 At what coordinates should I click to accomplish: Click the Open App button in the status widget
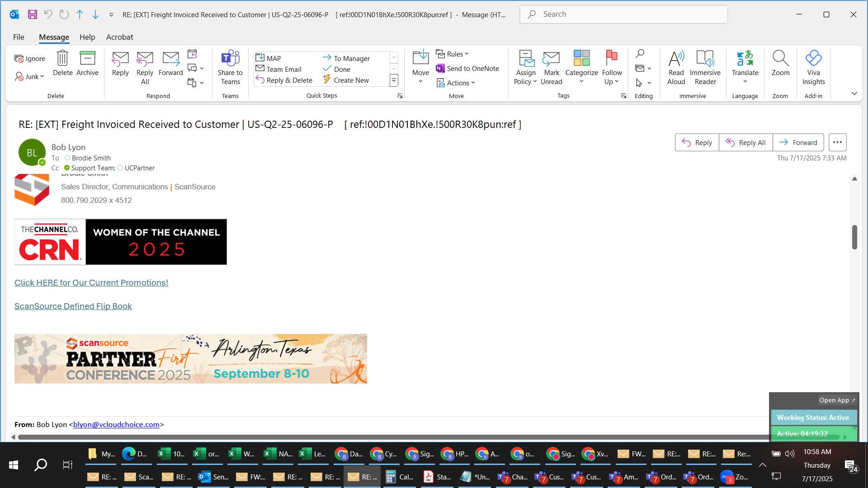[837, 400]
